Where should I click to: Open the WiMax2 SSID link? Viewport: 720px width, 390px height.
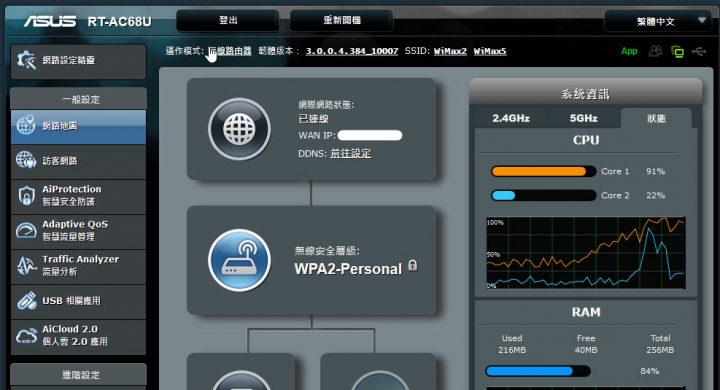[x=450, y=51]
